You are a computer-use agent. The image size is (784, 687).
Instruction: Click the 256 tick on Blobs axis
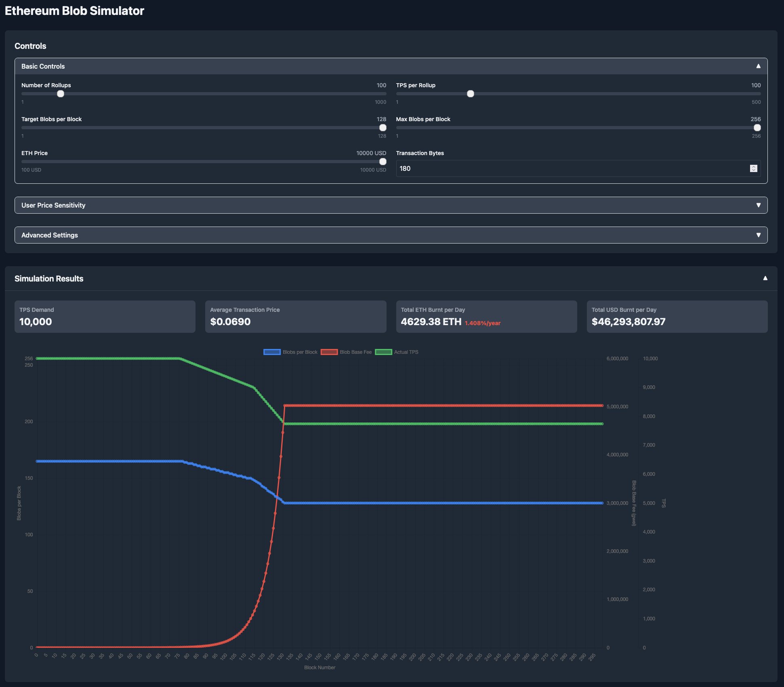click(29, 359)
